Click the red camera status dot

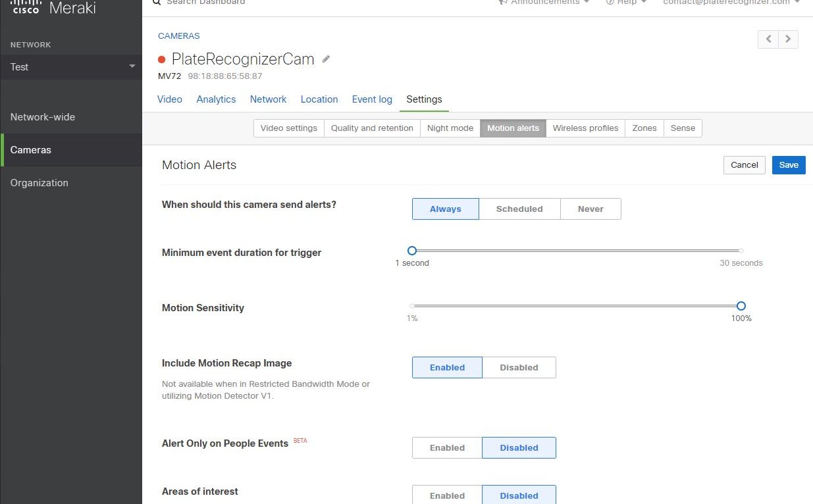[x=162, y=60]
